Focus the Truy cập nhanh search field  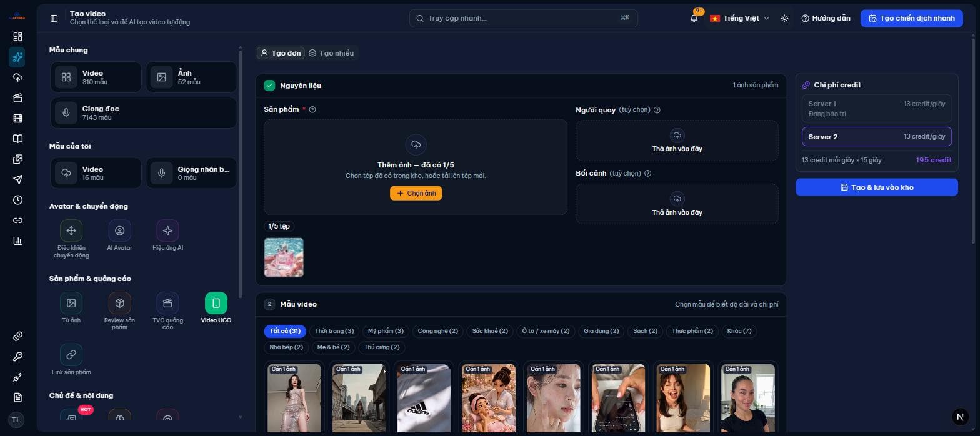tap(524, 18)
